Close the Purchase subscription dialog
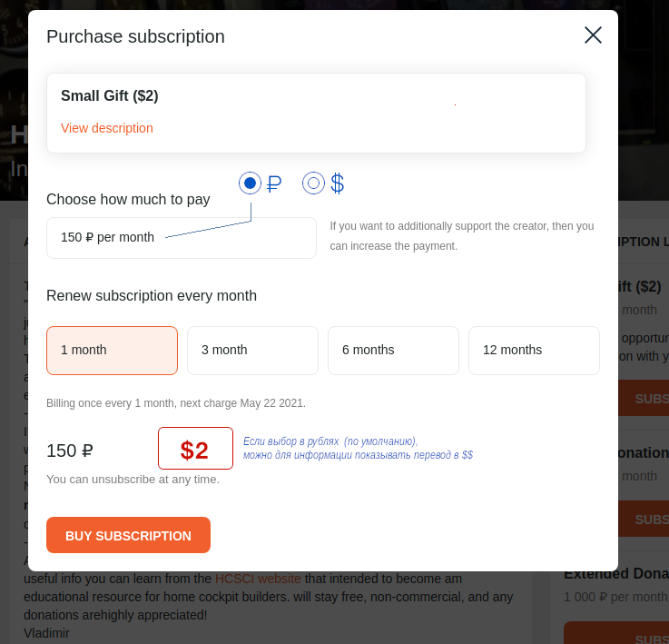 coord(593,35)
